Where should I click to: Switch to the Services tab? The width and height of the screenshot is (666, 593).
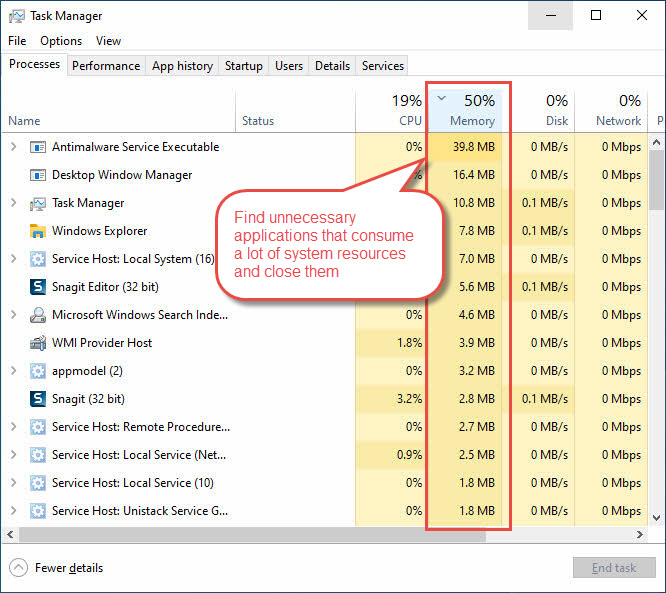click(x=383, y=66)
